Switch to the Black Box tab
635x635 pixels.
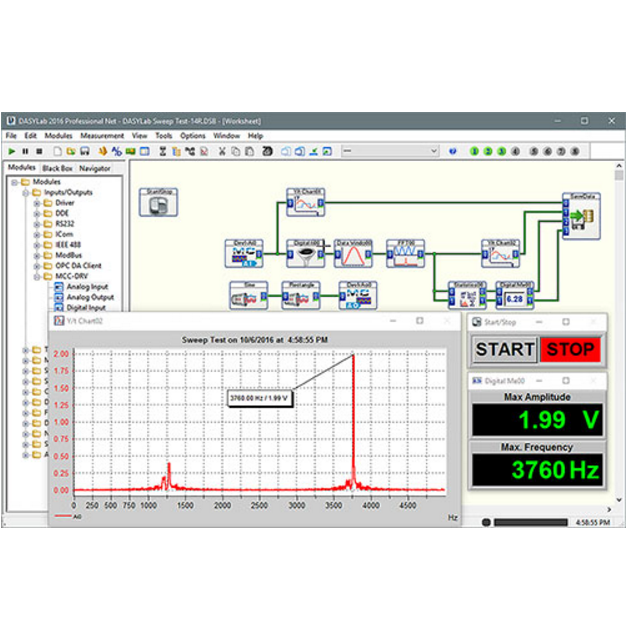57,168
